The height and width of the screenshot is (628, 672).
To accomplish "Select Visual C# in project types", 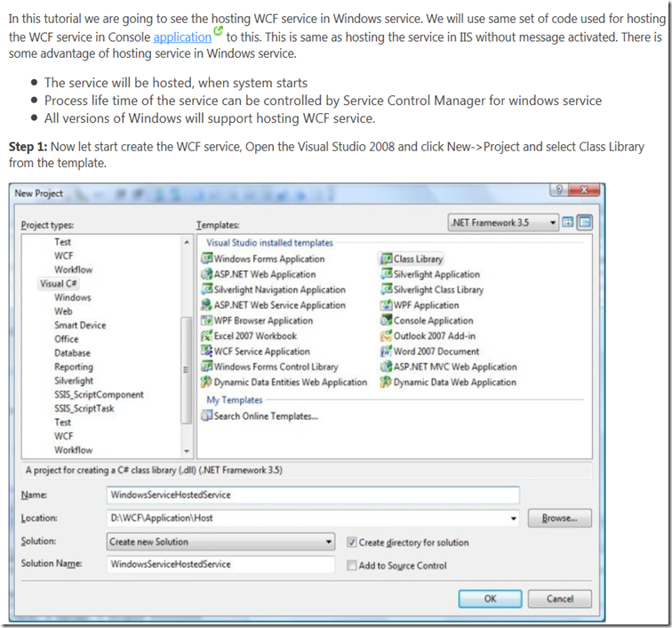I will pyautogui.click(x=59, y=284).
